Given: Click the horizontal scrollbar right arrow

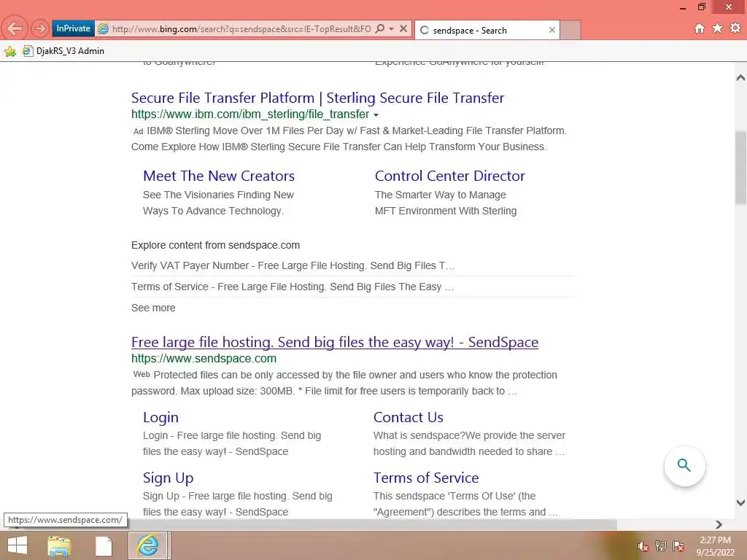Looking at the screenshot, I should [x=719, y=524].
